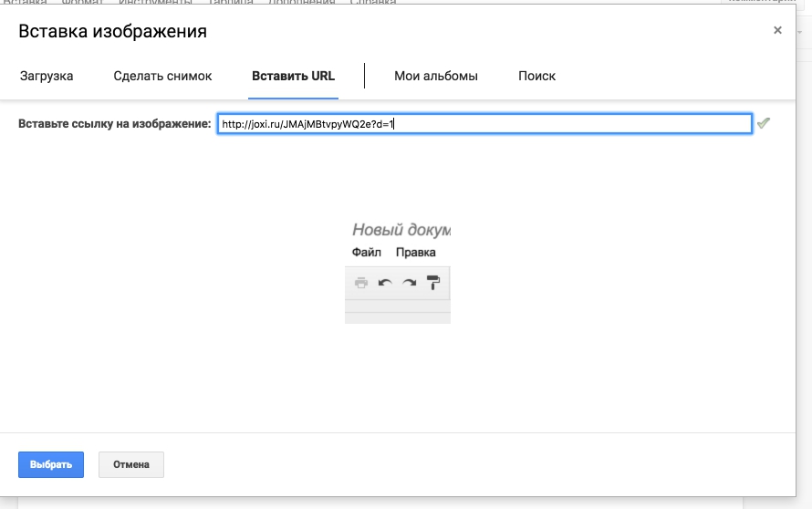Viewport: 812px width, 509px height.
Task: Click the undo arrow in the preview image
Action: (x=385, y=283)
